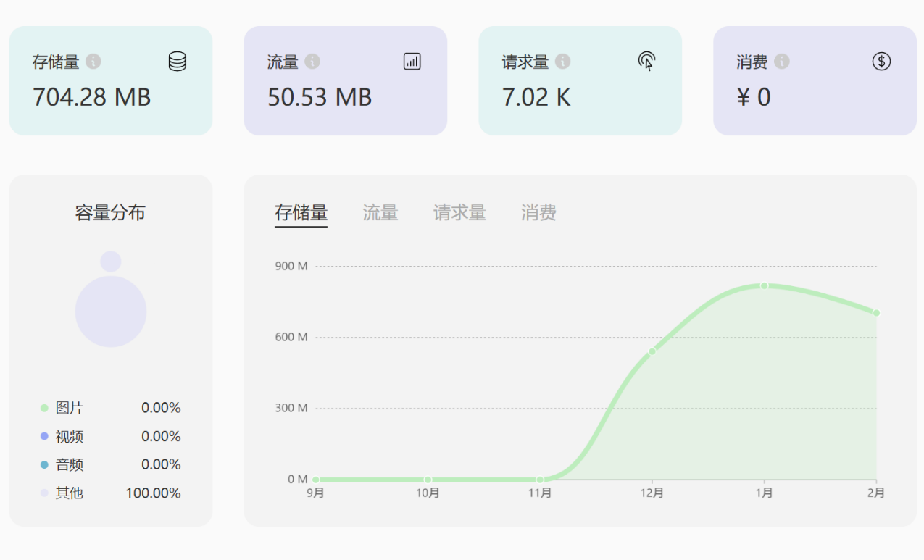The width and height of the screenshot is (924, 560).
Task: Click the 2月 data point on chart
Action: point(876,313)
